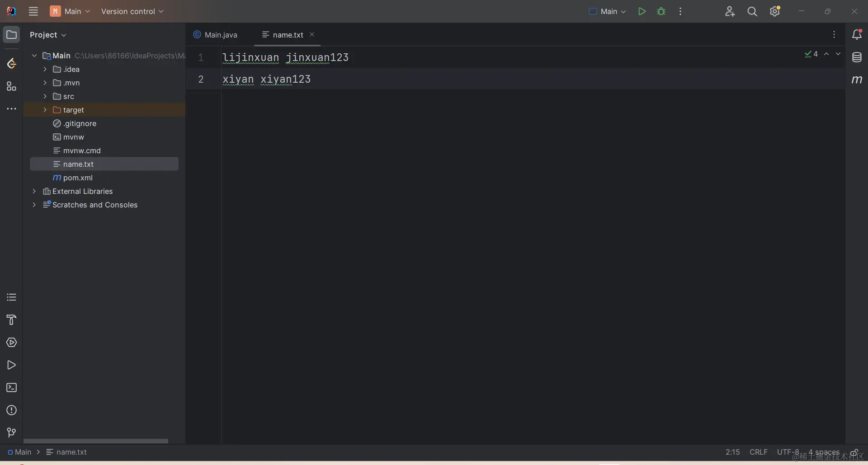Expand the .mvn folder
The image size is (868, 465).
[x=45, y=83]
